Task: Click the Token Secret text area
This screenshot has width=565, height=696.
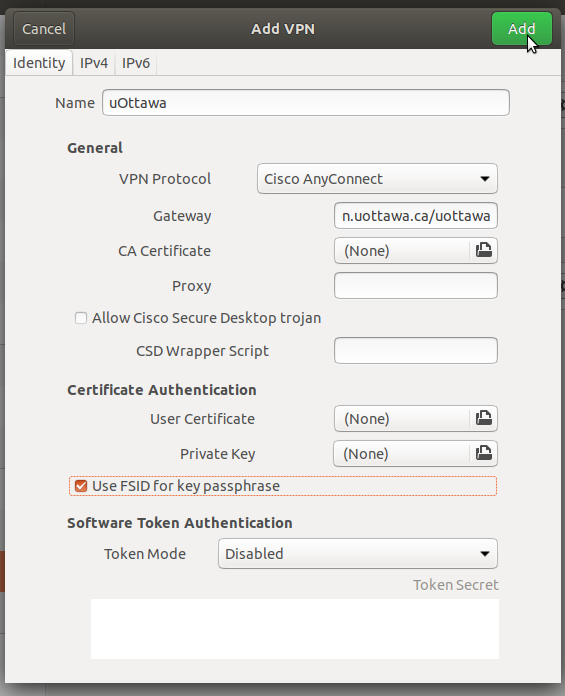Action: 295,629
